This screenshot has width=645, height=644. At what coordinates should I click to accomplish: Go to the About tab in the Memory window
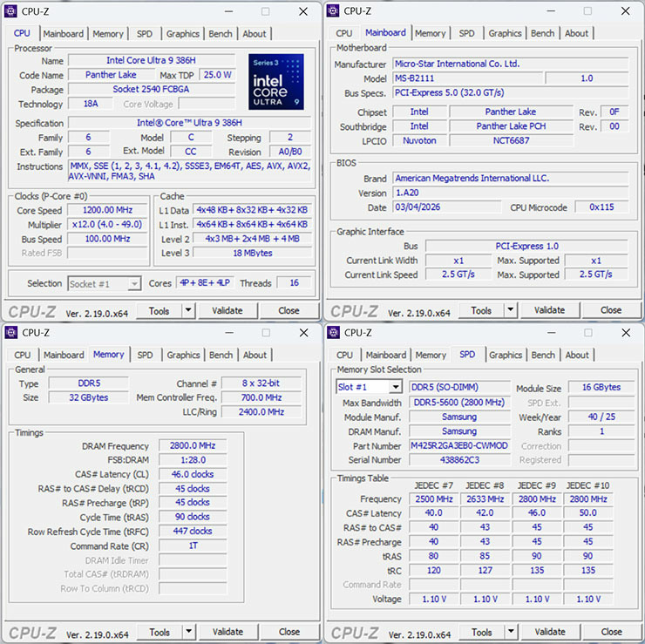[x=255, y=355]
